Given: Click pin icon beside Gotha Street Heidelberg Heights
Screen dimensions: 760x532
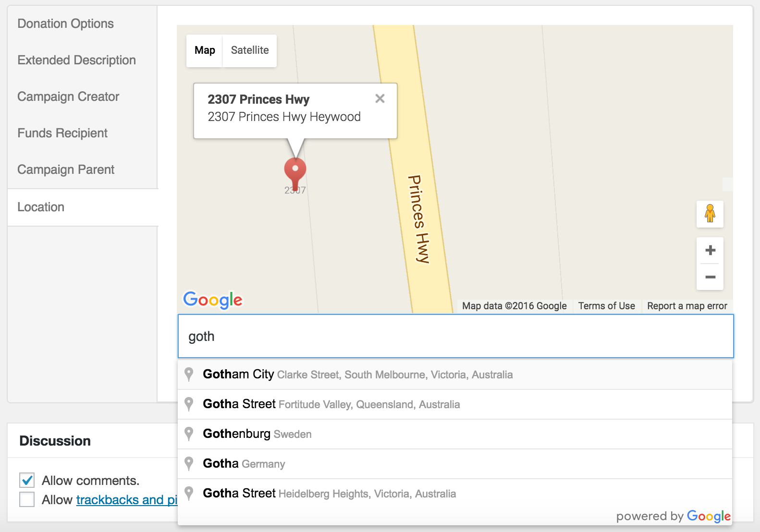Looking at the screenshot, I should click(189, 494).
